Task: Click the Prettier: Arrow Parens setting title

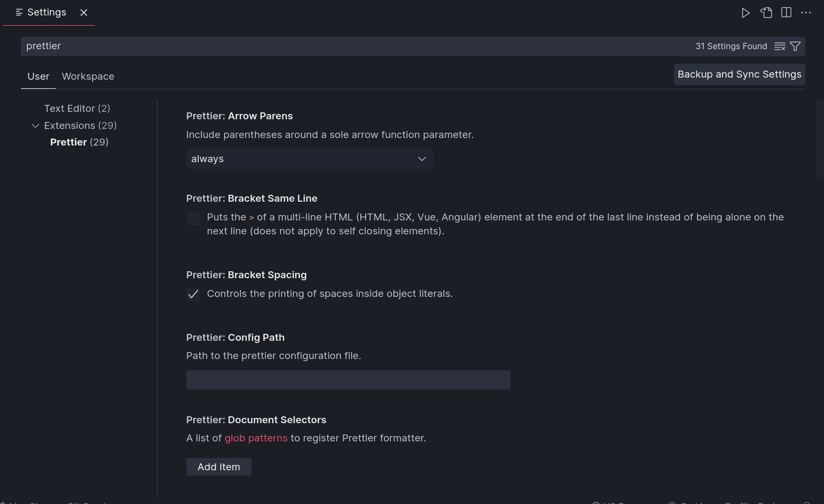Action: click(x=239, y=116)
